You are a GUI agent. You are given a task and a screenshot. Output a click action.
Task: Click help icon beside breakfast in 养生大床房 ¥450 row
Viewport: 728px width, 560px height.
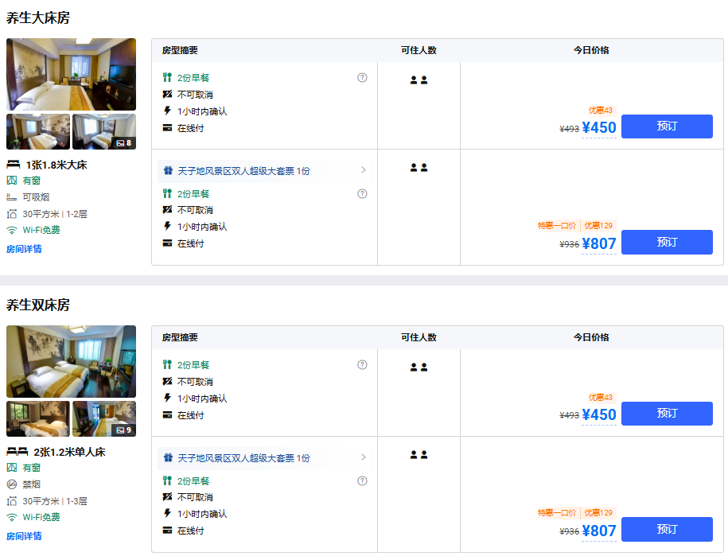362,78
